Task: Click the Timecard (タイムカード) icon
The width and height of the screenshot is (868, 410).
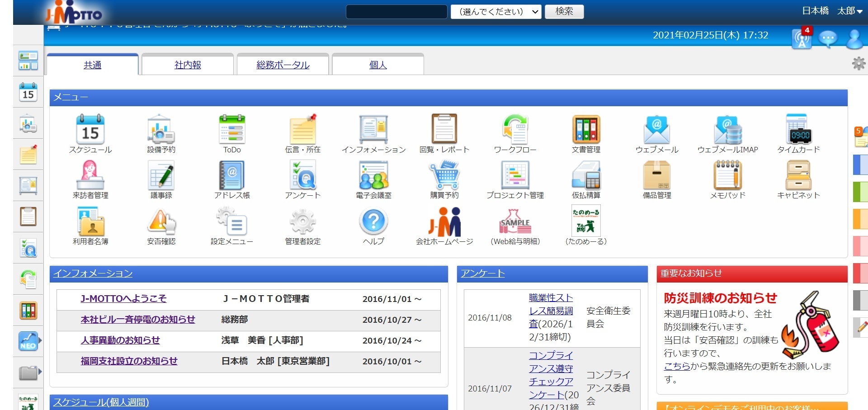Action: [x=798, y=129]
